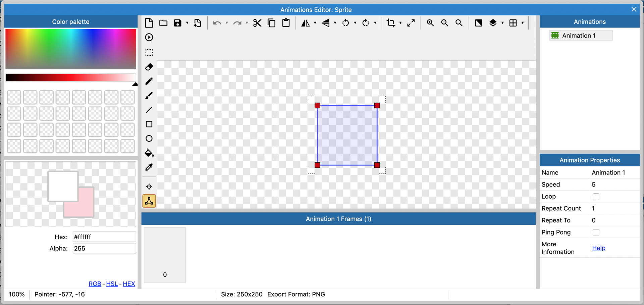Select the Fill bucket tool
This screenshot has height=305, width=644.
click(149, 153)
